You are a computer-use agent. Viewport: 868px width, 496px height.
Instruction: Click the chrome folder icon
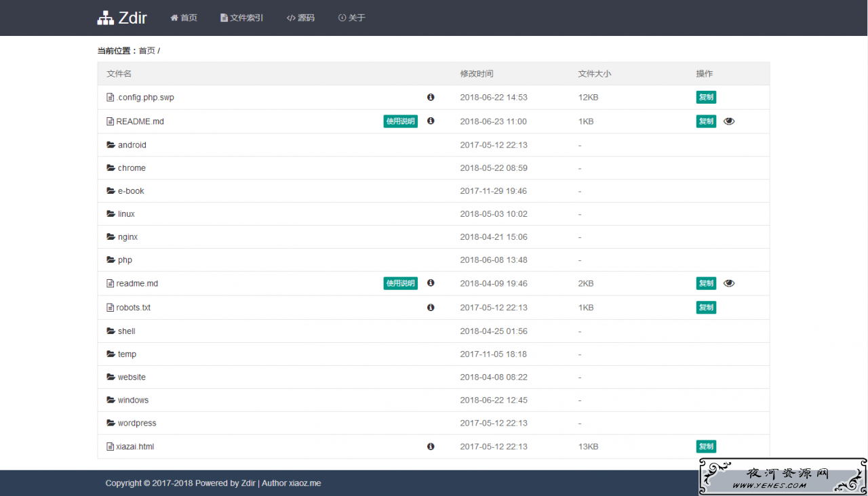tap(111, 168)
